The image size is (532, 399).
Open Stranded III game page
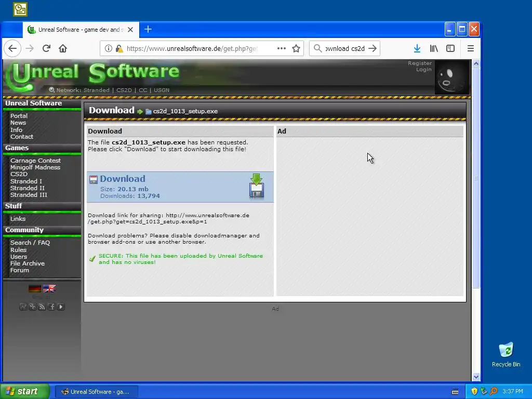click(29, 195)
